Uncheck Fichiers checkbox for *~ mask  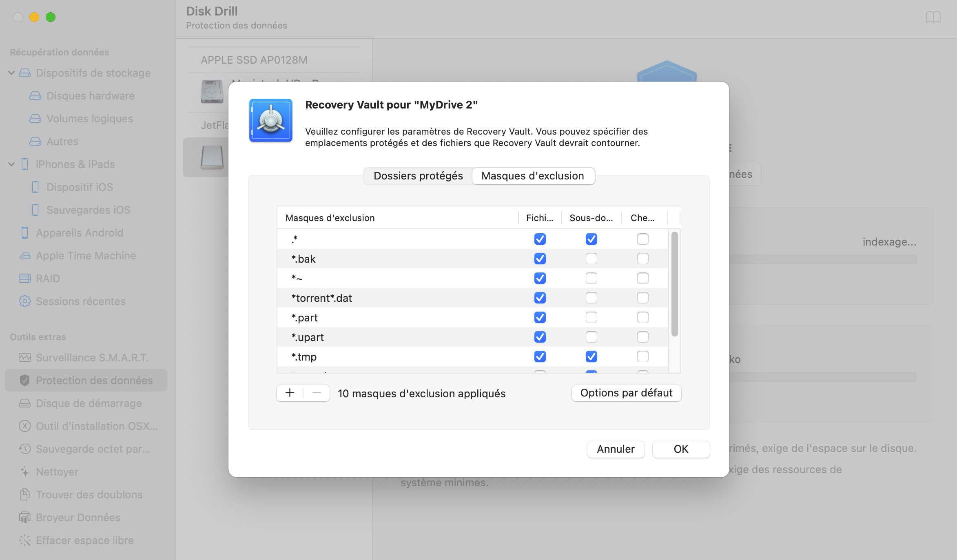point(540,278)
